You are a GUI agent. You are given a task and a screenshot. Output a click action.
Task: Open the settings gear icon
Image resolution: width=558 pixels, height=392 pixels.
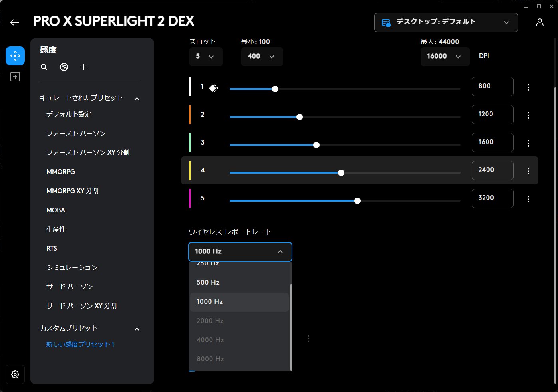point(15,374)
